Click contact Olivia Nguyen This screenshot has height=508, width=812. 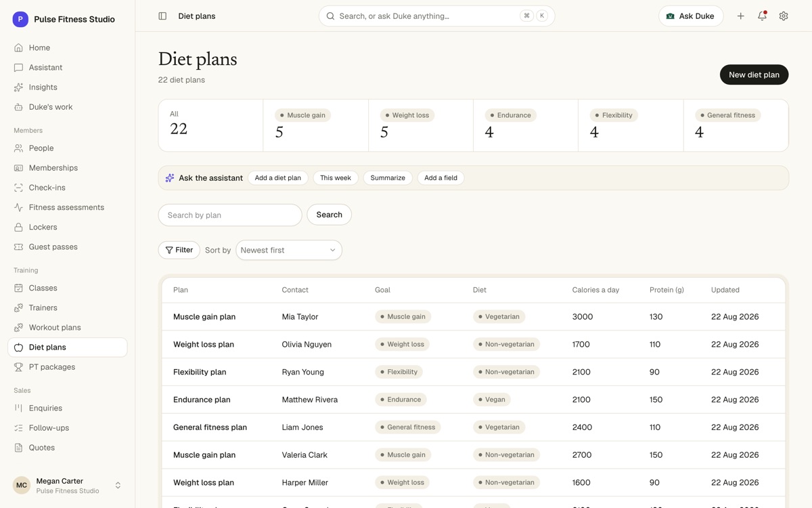(307, 345)
